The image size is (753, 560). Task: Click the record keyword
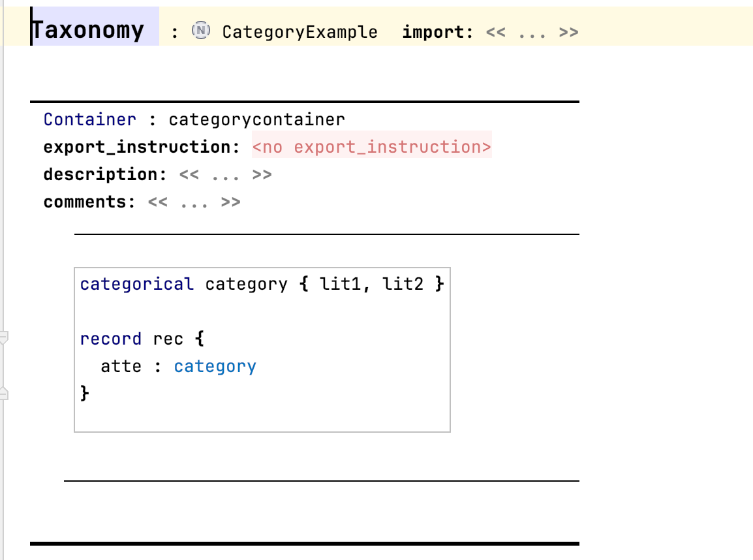click(110, 338)
